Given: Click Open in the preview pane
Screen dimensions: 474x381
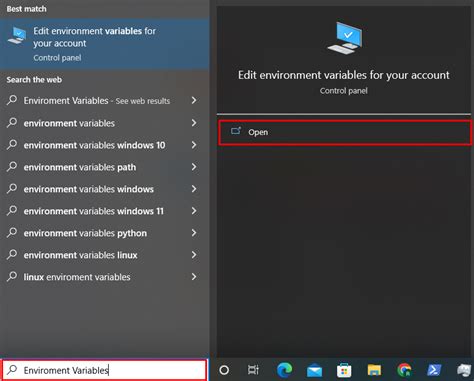Looking at the screenshot, I should pyautogui.click(x=345, y=132).
